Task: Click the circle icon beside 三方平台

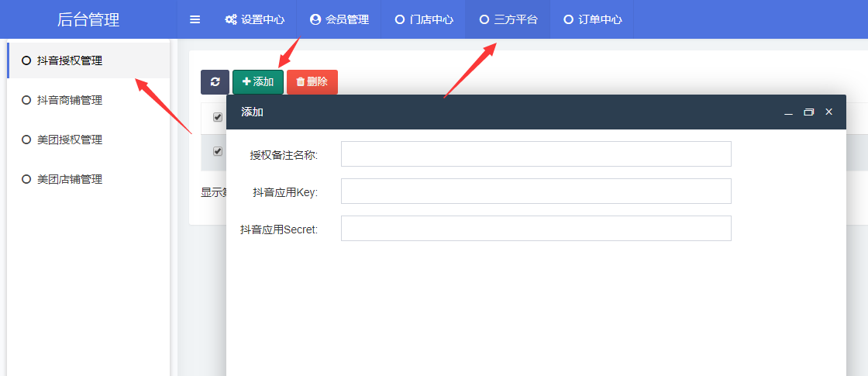Action: 484,19
